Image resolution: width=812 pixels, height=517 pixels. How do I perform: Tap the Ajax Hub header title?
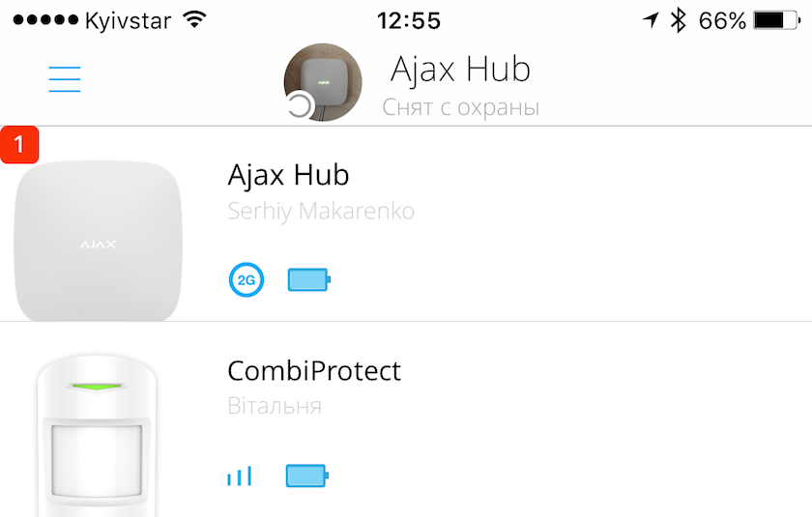[x=460, y=69]
